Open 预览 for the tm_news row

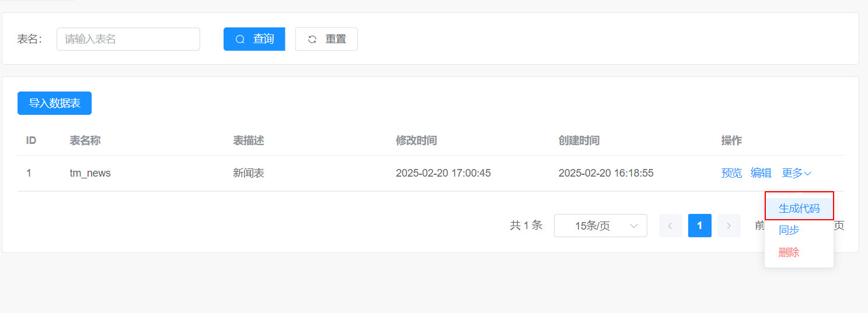coord(731,173)
